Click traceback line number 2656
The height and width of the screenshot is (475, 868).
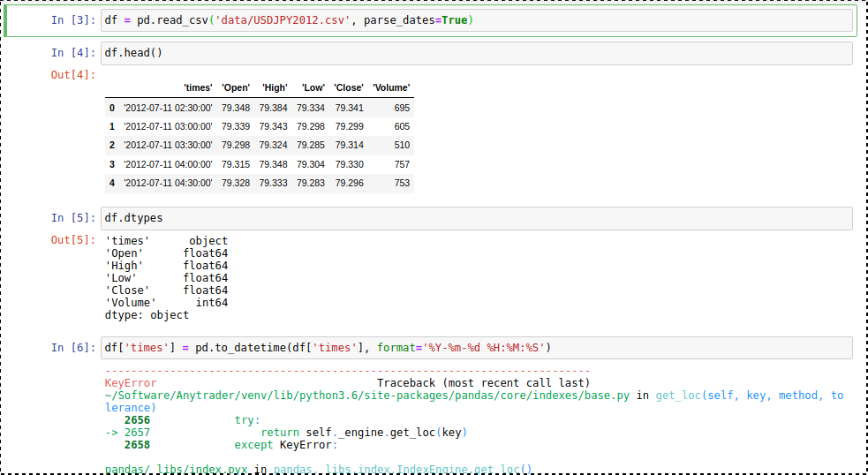(x=137, y=420)
